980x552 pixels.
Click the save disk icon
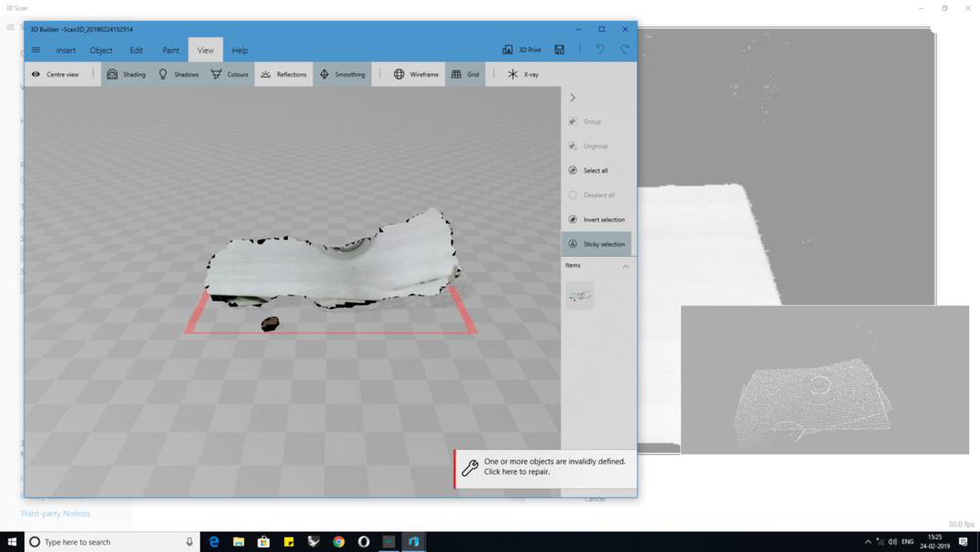click(559, 50)
